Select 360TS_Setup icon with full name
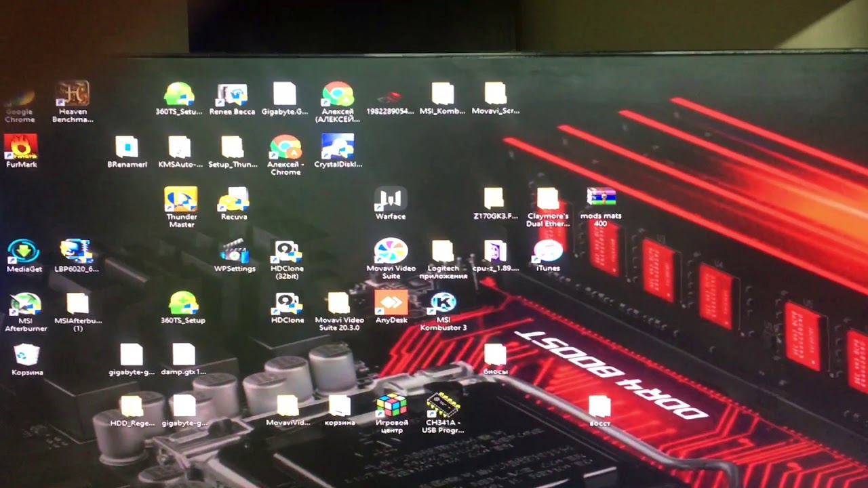The width and height of the screenshot is (868, 488). coord(183,308)
